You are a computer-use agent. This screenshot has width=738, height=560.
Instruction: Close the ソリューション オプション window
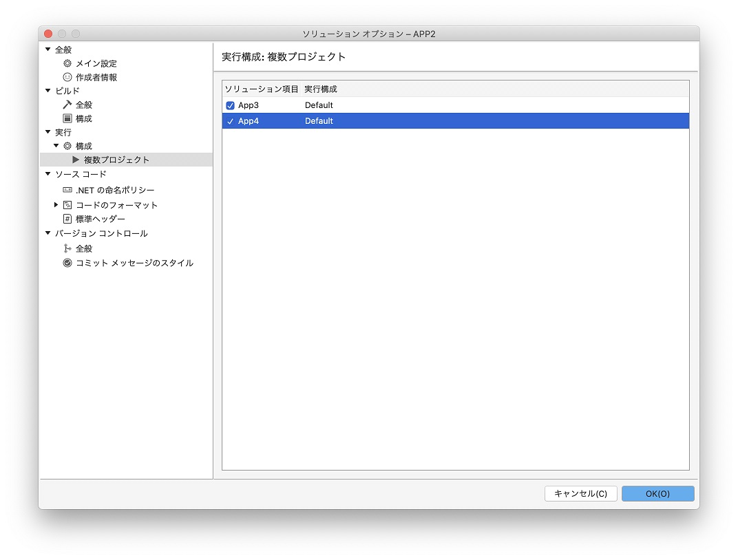tap(48, 34)
